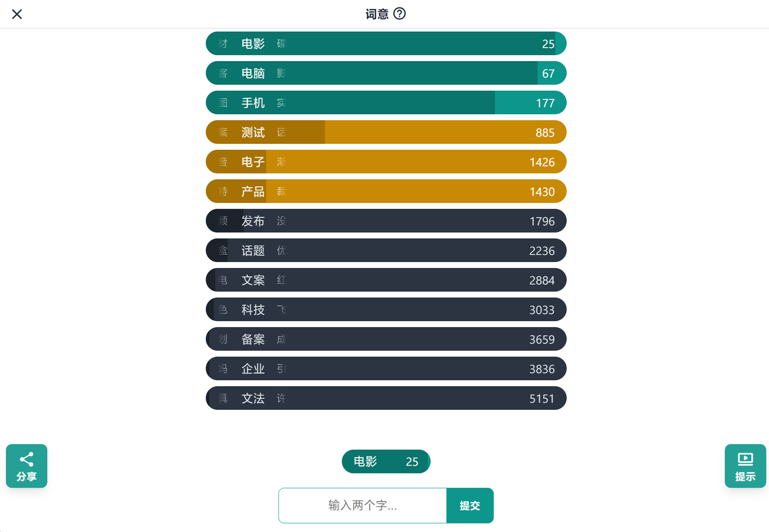769x532 pixels.
Task: Click the X close icon
Action: (x=17, y=14)
